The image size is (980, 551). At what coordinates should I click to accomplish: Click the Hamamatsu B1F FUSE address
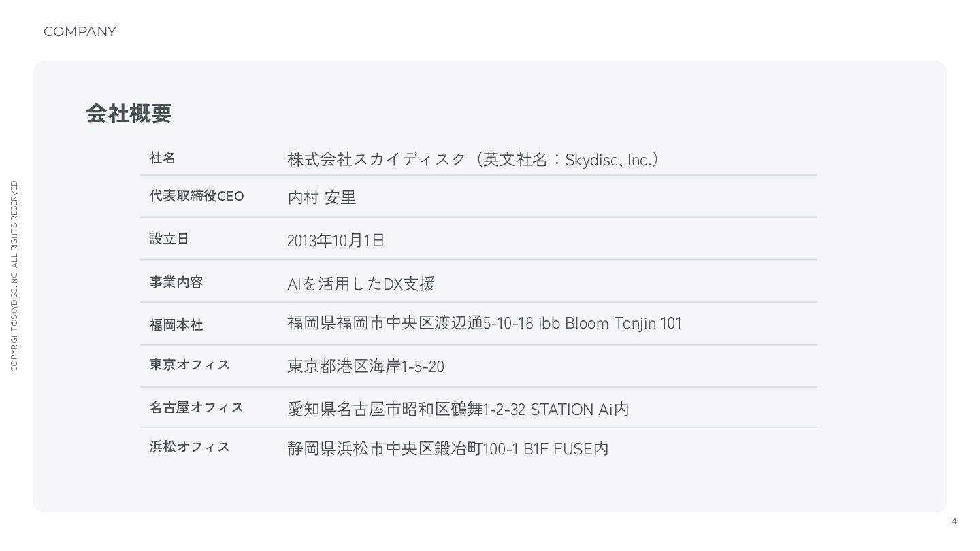448,449
